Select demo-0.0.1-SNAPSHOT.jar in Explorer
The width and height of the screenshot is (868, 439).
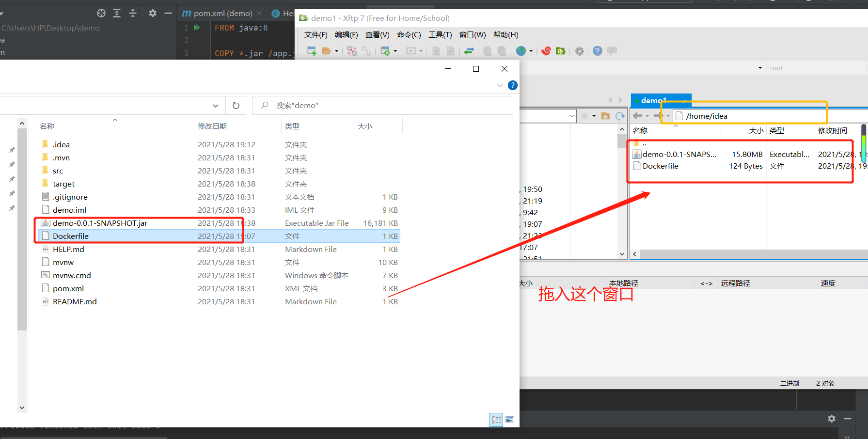coord(100,223)
